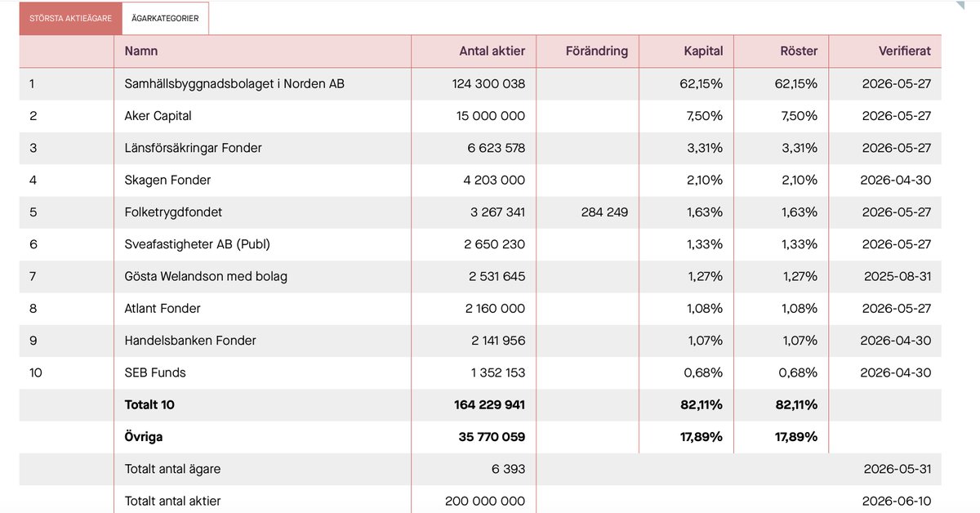Click the Totalt antal aktier label
980x513 pixels.
tap(172, 501)
